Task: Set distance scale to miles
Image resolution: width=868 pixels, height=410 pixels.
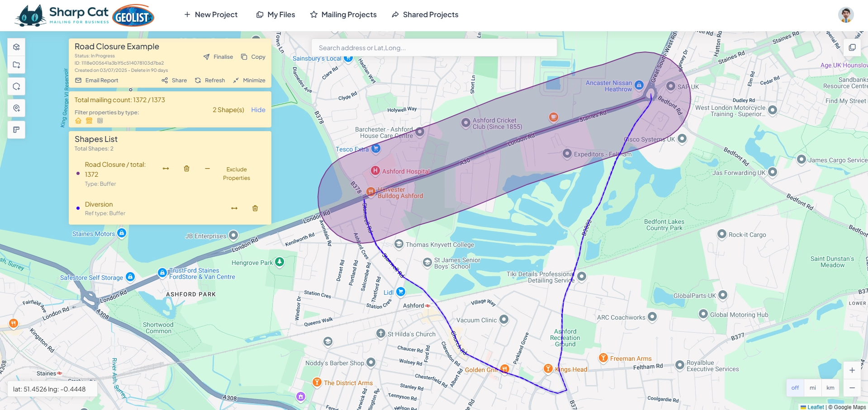Action: [813, 388]
